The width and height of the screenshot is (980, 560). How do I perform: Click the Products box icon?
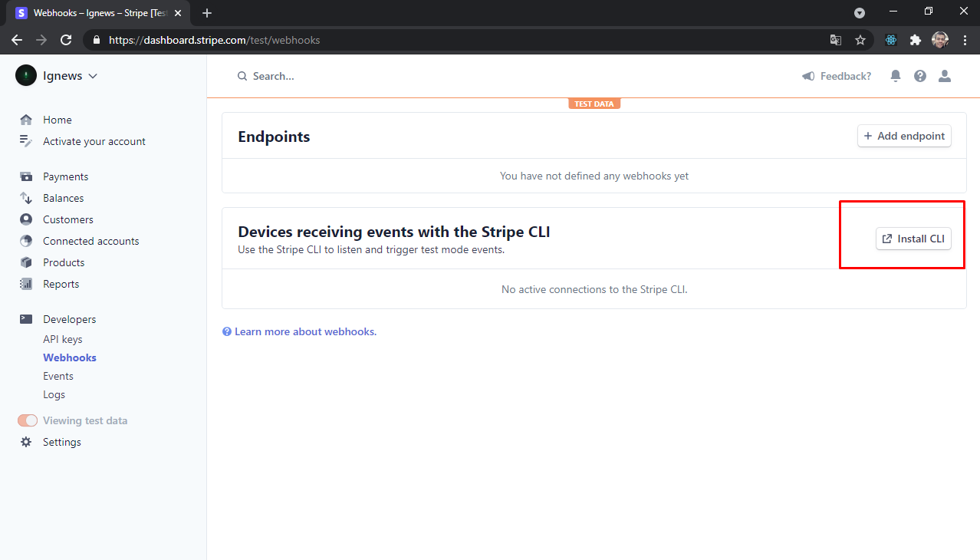26,262
